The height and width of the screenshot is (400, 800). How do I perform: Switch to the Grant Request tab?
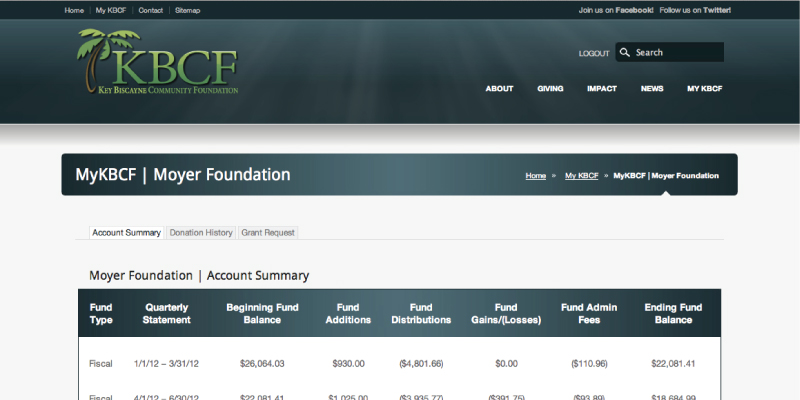tap(268, 233)
